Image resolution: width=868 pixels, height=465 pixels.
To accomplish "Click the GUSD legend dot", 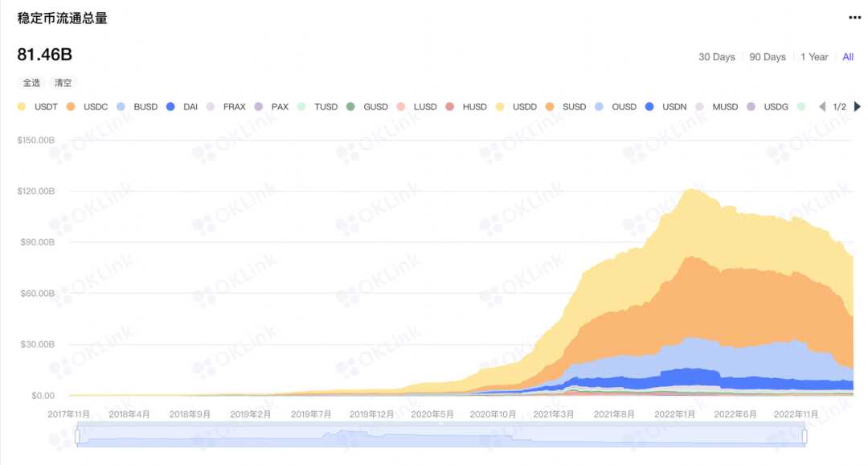I will coord(351,106).
